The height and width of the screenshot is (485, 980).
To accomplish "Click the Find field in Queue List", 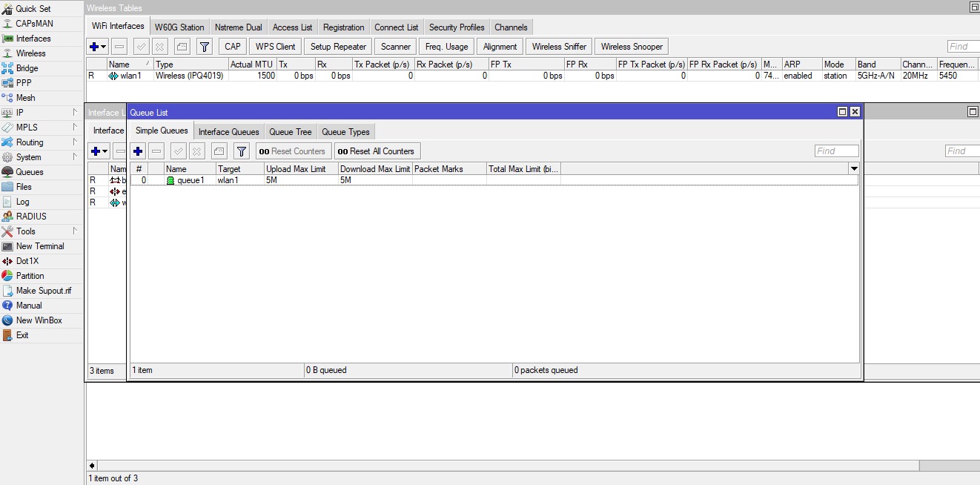I will point(836,151).
